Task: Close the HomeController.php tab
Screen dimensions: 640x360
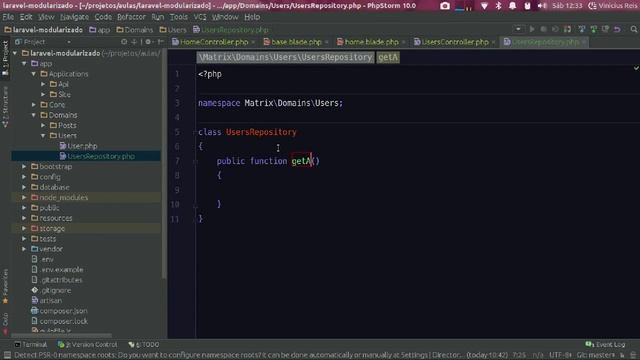Action: 253,42
